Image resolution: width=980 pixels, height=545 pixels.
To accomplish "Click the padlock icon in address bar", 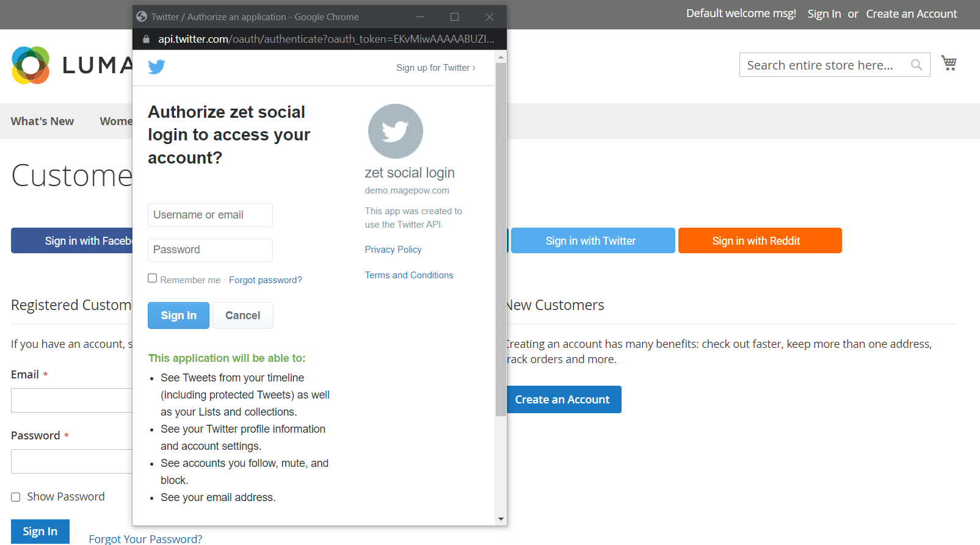I will pos(146,39).
